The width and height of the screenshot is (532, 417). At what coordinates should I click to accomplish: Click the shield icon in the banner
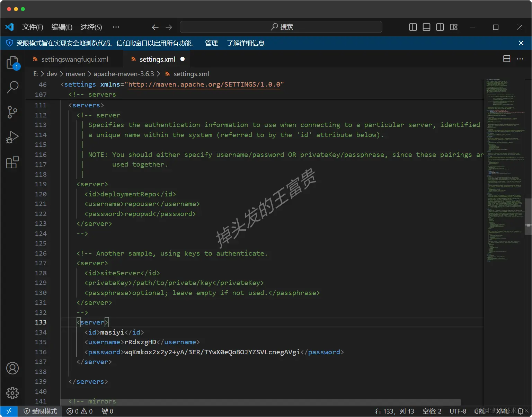click(10, 43)
